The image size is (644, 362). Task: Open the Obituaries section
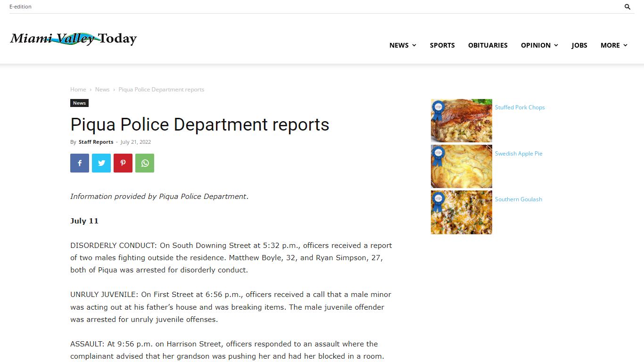488,45
